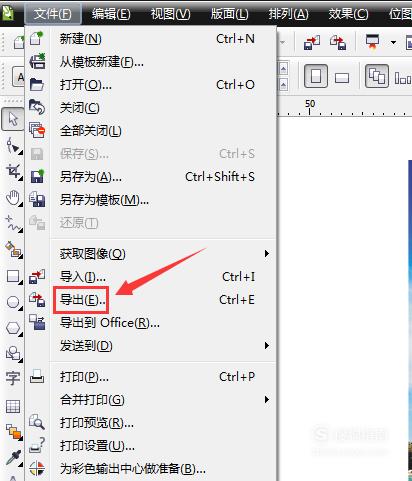
Task: Select the Crop tool in toolbox
Action: coord(14,172)
